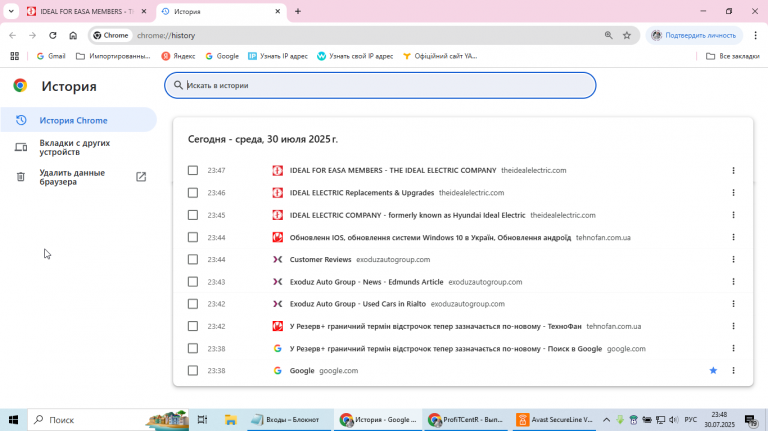The image size is (768, 431).
Task: Switch to Avast SecureLine VPN on taskbar
Action: tap(555, 420)
